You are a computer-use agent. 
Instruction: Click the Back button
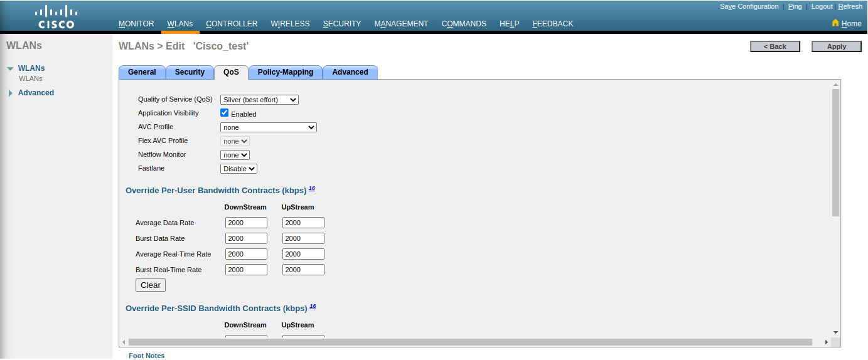tap(775, 46)
